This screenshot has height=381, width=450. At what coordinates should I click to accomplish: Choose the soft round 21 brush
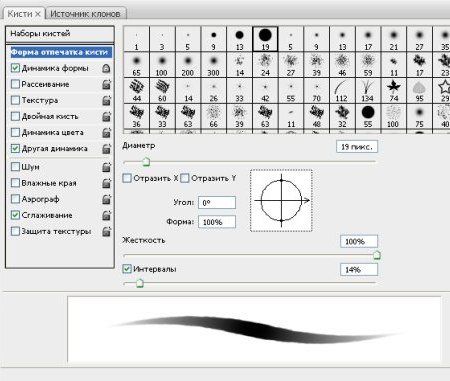pos(394,39)
